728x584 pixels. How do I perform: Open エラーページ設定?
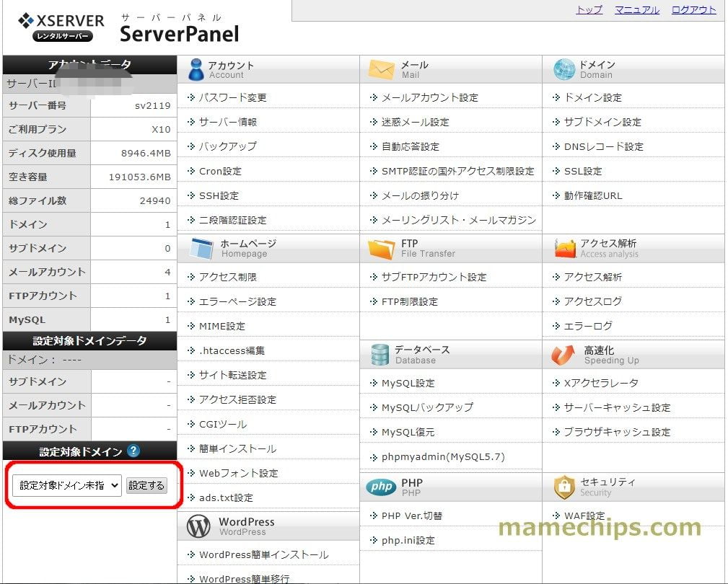237,302
